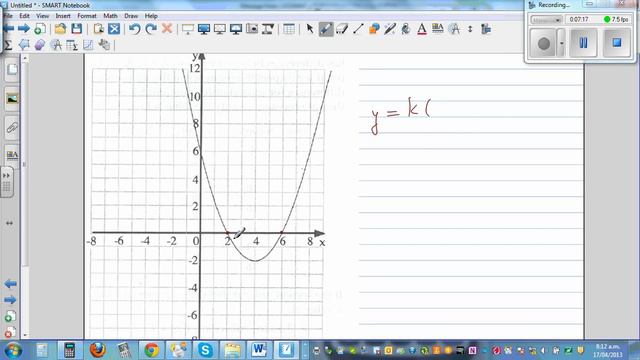
Task: Click the round record button
Action: click(544, 43)
